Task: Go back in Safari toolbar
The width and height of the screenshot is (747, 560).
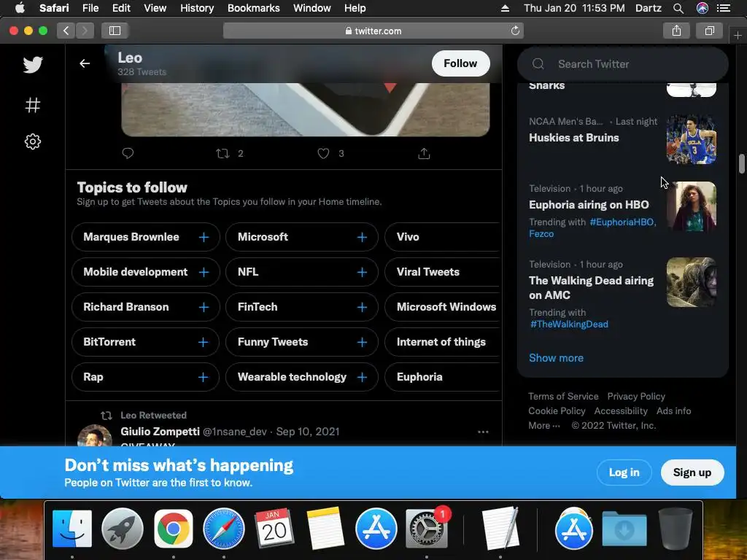Action: click(x=66, y=31)
